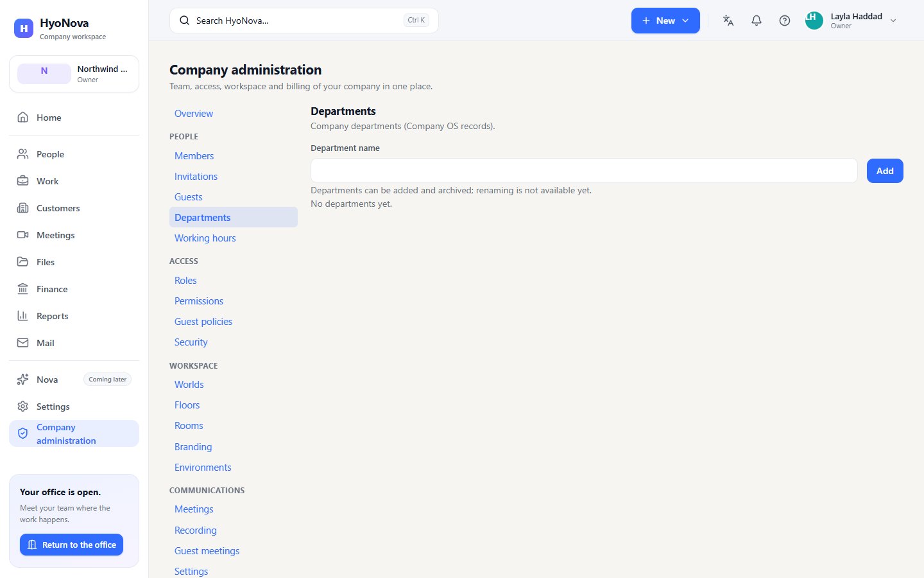Click the Add department button
This screenshot has height=578, width=924.
(885, 171)
